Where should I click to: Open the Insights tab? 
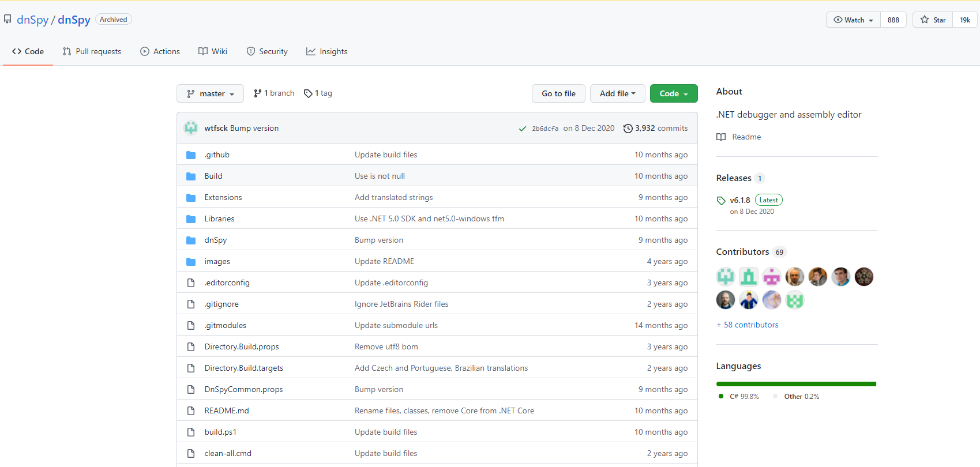[x=327, y=51]
